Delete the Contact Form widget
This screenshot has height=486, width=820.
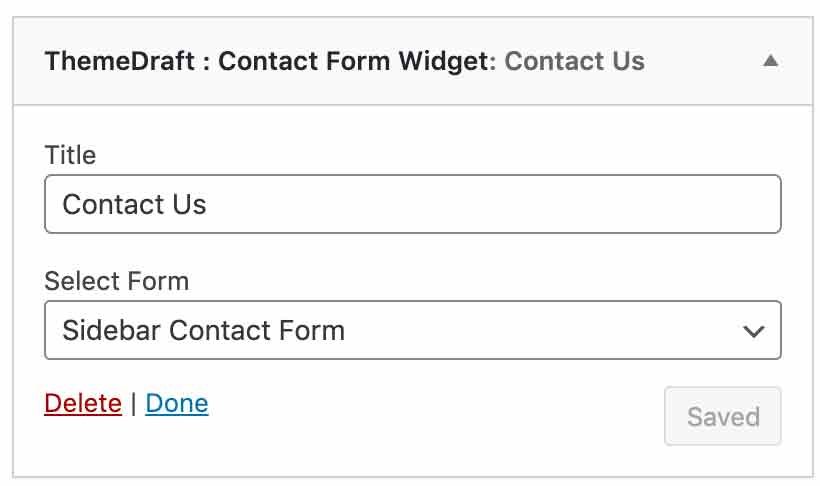pos(83,403)
